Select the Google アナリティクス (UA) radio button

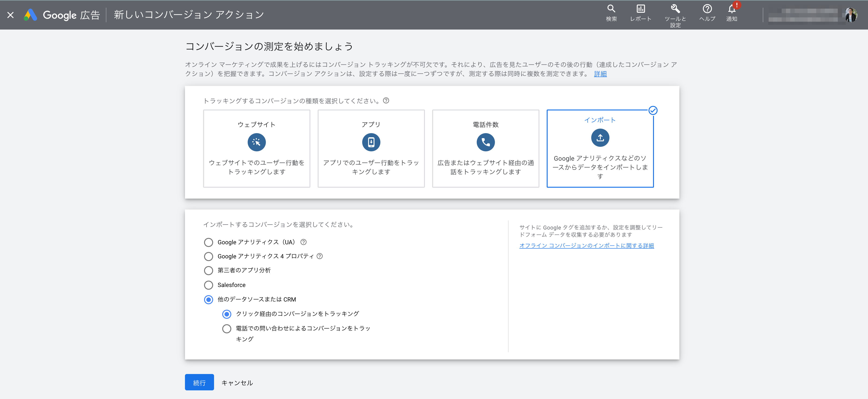[x=209, y=242]
